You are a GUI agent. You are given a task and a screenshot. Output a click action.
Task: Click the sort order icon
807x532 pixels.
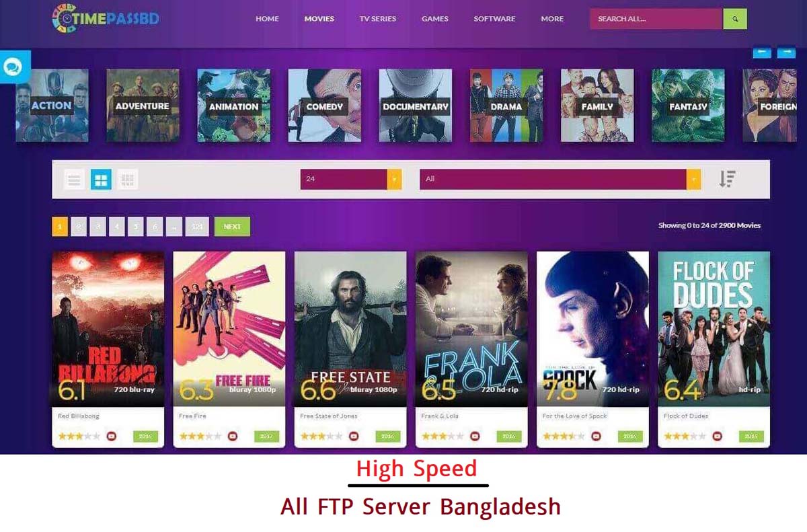727,179
